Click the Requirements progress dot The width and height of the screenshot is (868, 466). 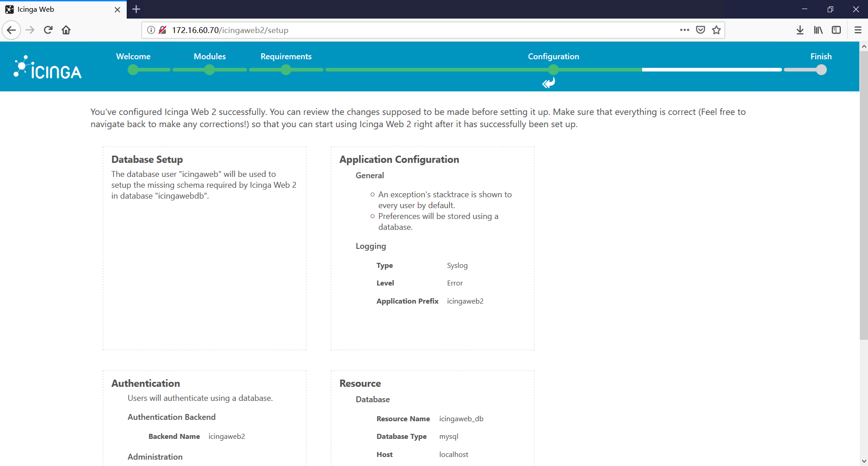tap(286, 70)
